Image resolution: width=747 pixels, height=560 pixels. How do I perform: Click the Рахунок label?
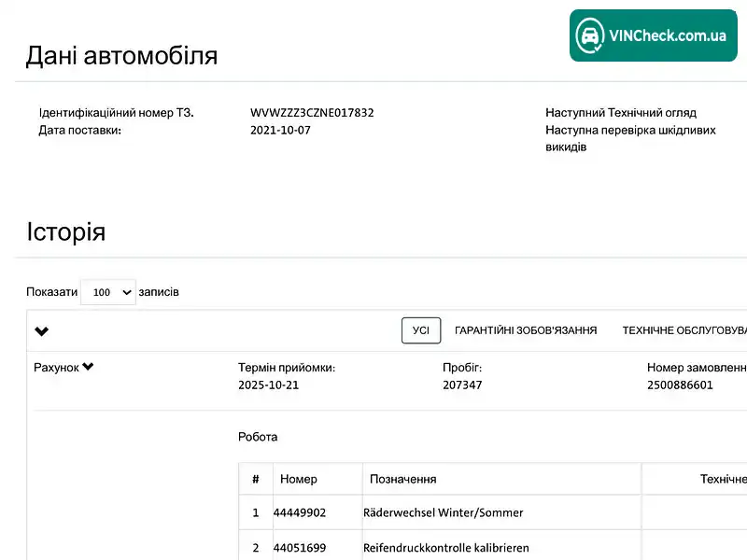[x=56, y=368]
